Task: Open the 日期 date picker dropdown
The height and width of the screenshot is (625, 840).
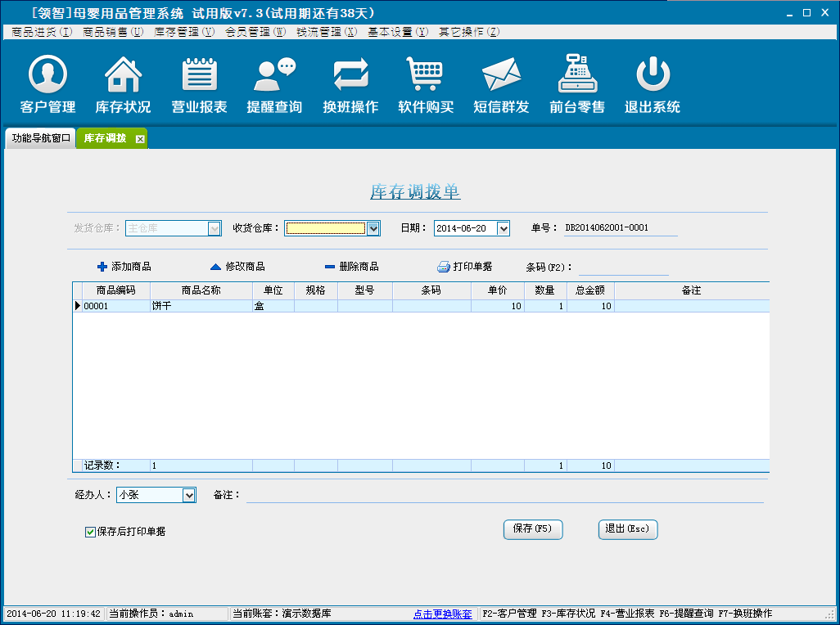Action: point(503,228)
